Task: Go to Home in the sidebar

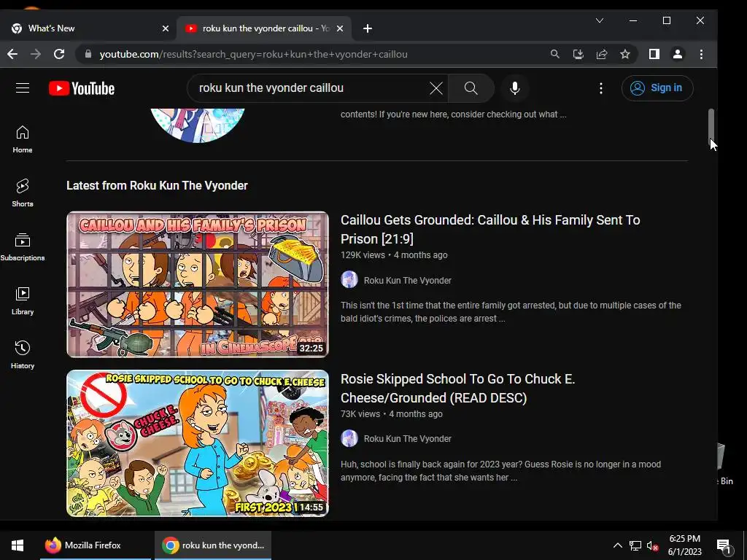Action: click(x=23, y=139)
